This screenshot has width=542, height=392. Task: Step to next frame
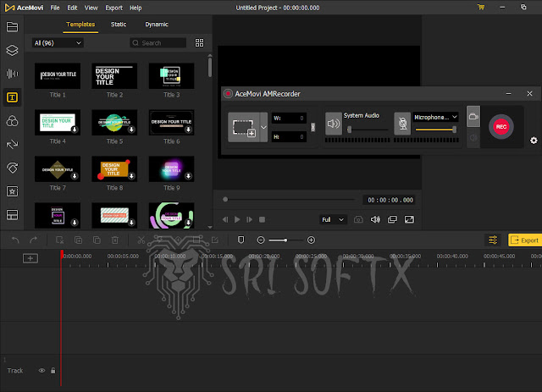pyautogui.click(x=249, y=219)
